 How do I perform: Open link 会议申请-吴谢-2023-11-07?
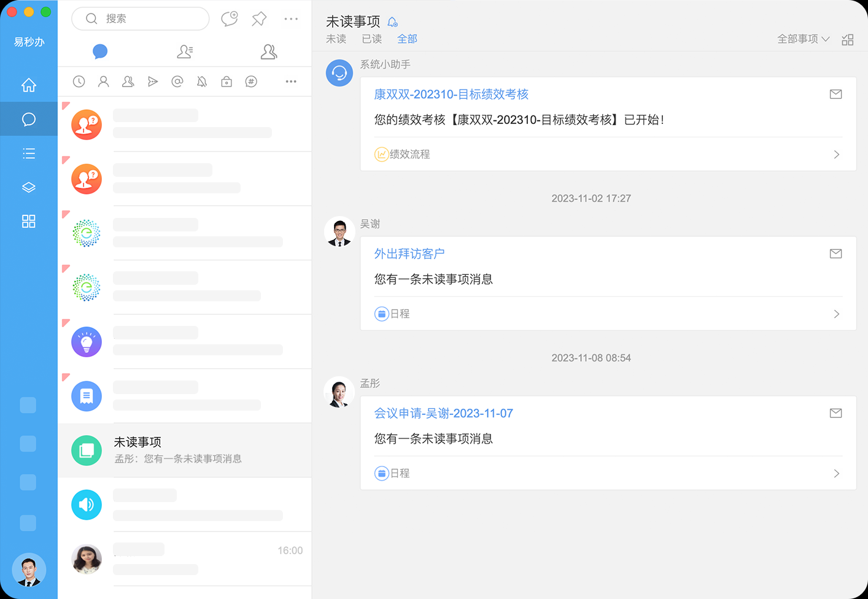tap(443, 413)
